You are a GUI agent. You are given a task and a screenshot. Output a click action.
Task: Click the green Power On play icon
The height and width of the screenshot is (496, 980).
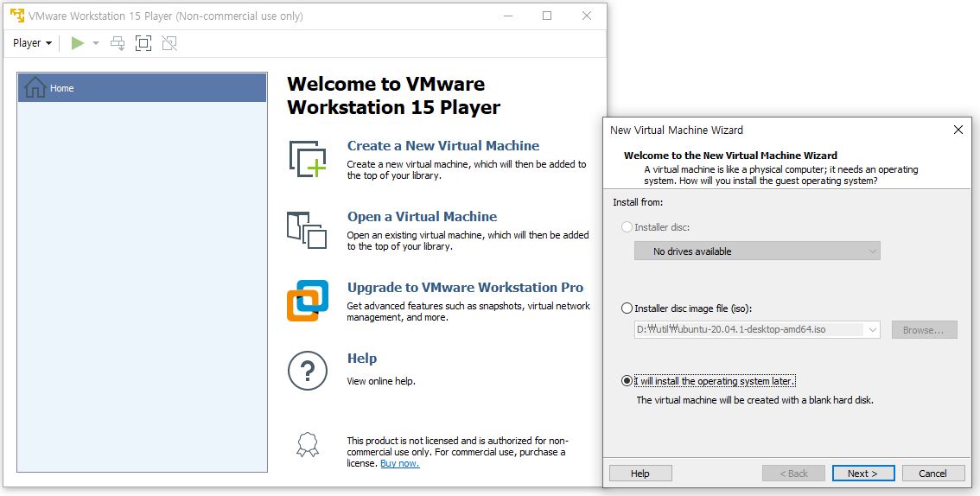point(78,43)
